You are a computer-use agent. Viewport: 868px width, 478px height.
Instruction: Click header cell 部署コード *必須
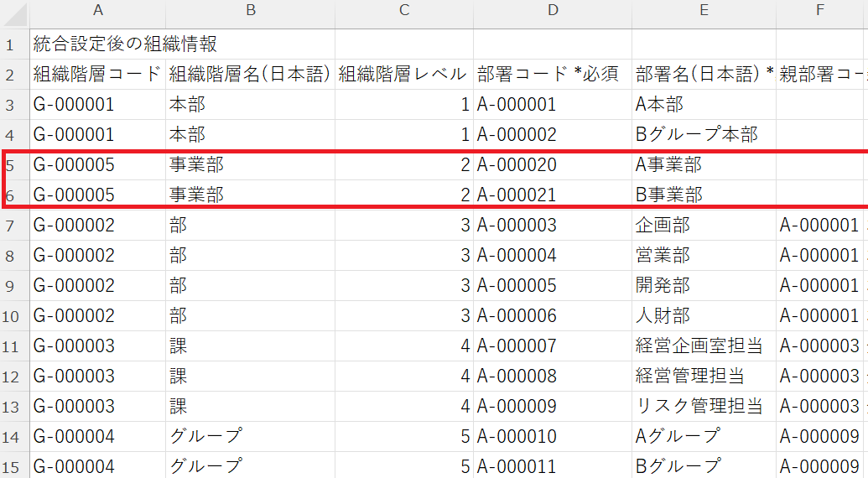(553, 74)
